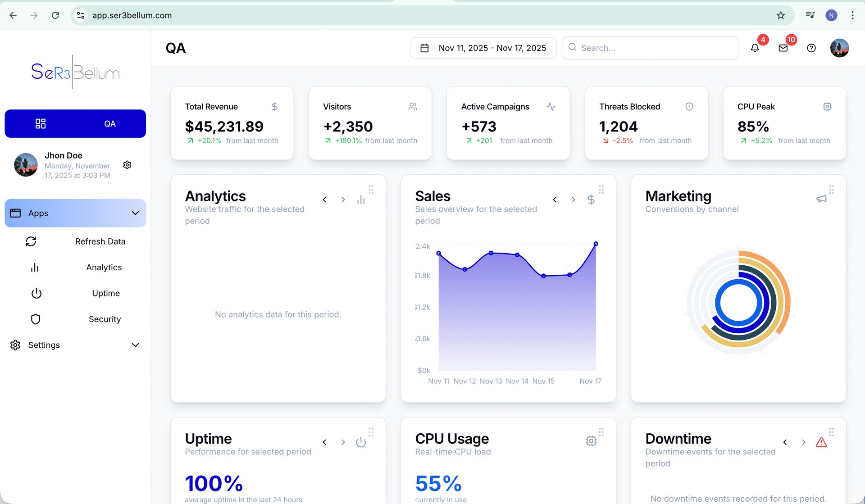Viewport: 865px width, 504px height.
Task: Select Refresh Data in sidebar
Action: click(x=100, y=241)
